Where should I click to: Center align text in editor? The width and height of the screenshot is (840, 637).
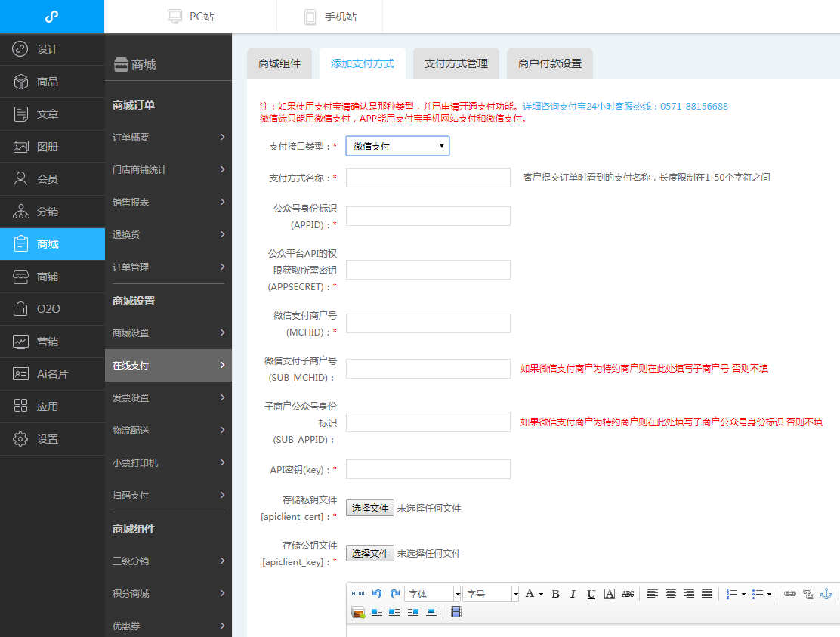click(671, 594)
